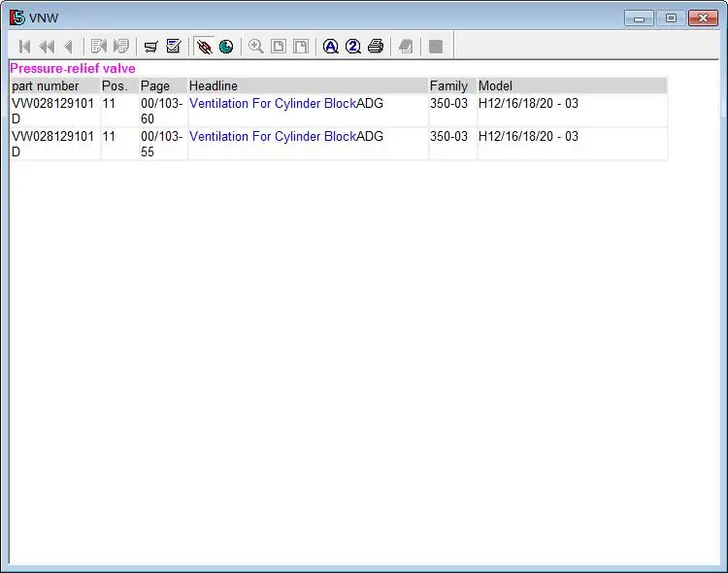
Task: Click the single left previous arrow icon
Action: 69,47
